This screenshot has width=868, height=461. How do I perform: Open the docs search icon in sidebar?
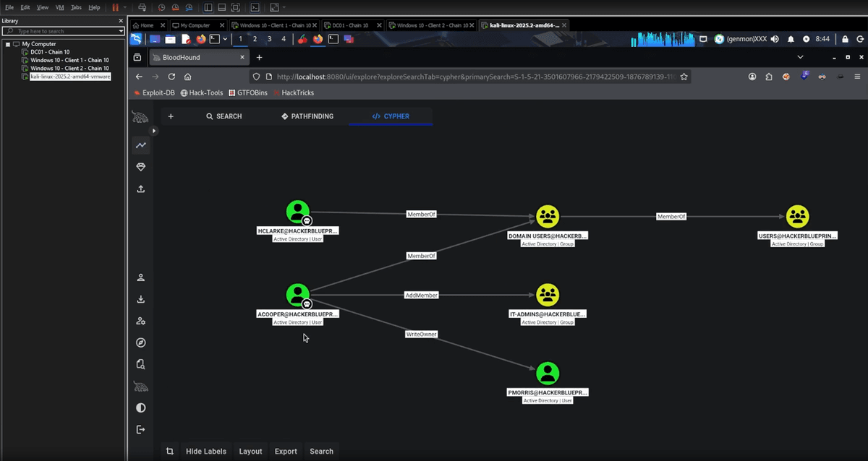[141, 364]
